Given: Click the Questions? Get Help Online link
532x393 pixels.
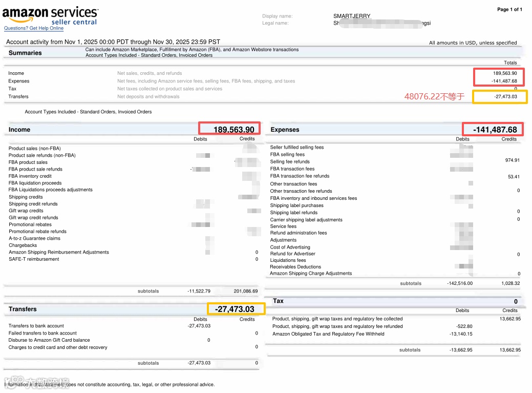Looking at the screenshot, I should click(34, 28).
